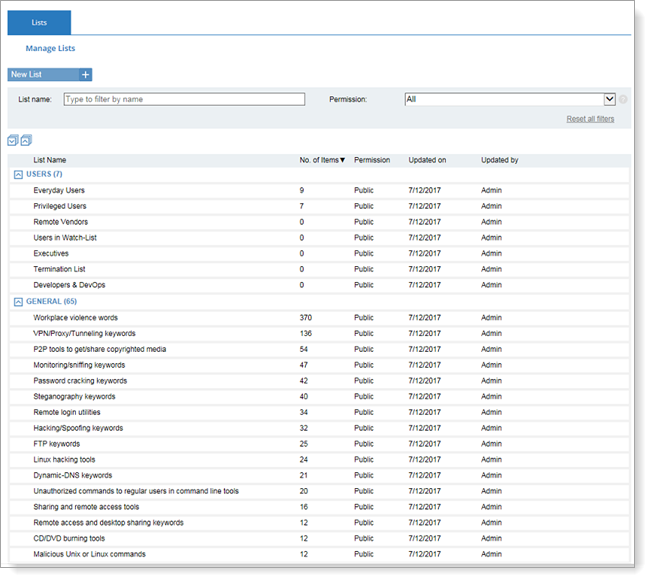Switch to the Lists tab
653x586 pixels.
click(39, 22)
